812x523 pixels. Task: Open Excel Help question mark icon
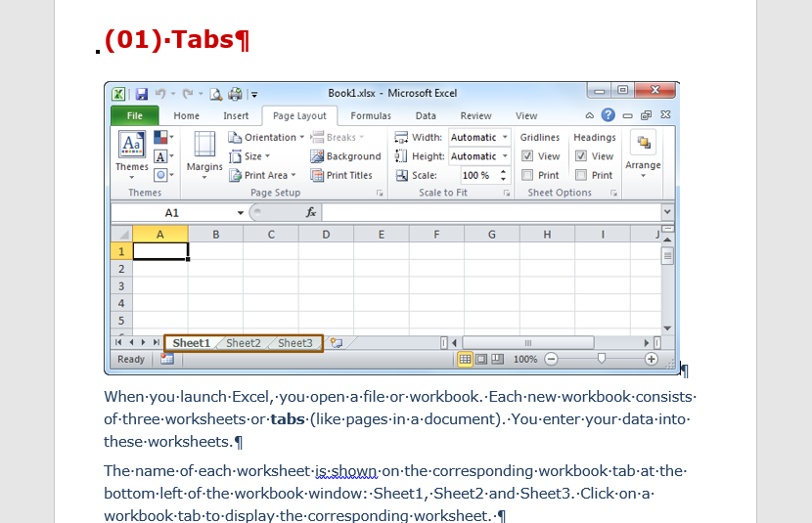tap(609, 115)
